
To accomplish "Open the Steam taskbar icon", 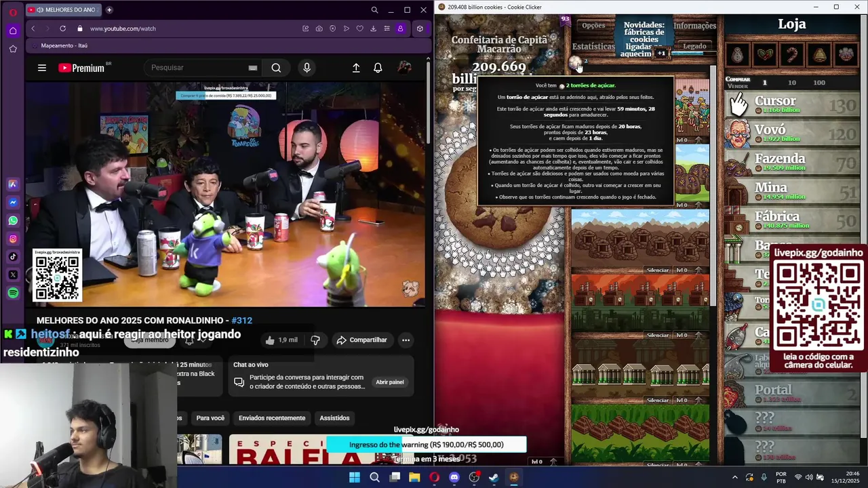I will click(494, 477).
